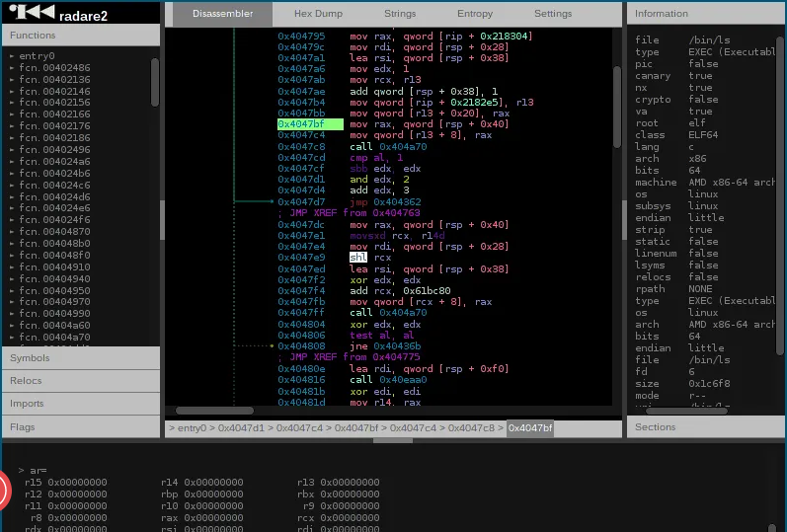Follow jmp target 0x404362
This screenshot has width=787, height=532.
click(397, 202)
